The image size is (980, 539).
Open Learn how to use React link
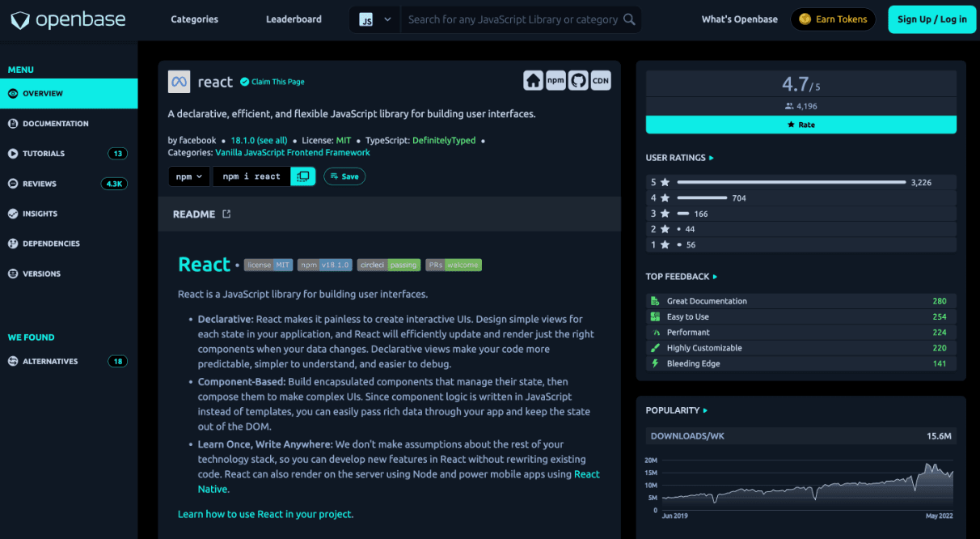[x=265, y=514]
